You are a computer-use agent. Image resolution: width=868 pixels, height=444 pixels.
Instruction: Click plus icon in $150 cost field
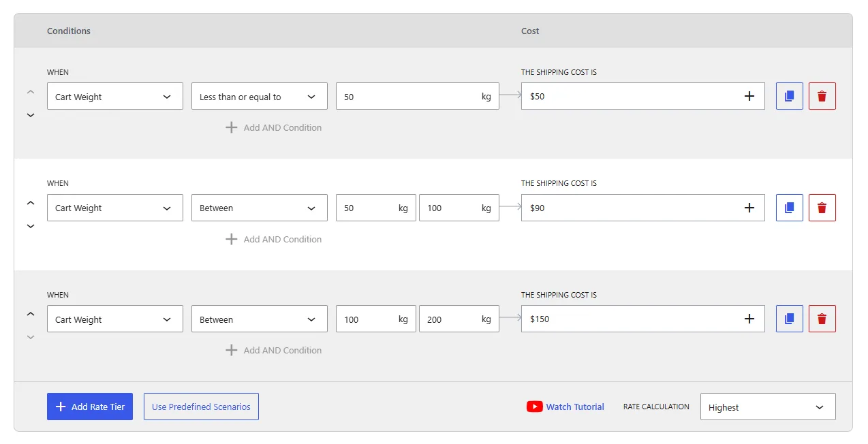point(749,319)
